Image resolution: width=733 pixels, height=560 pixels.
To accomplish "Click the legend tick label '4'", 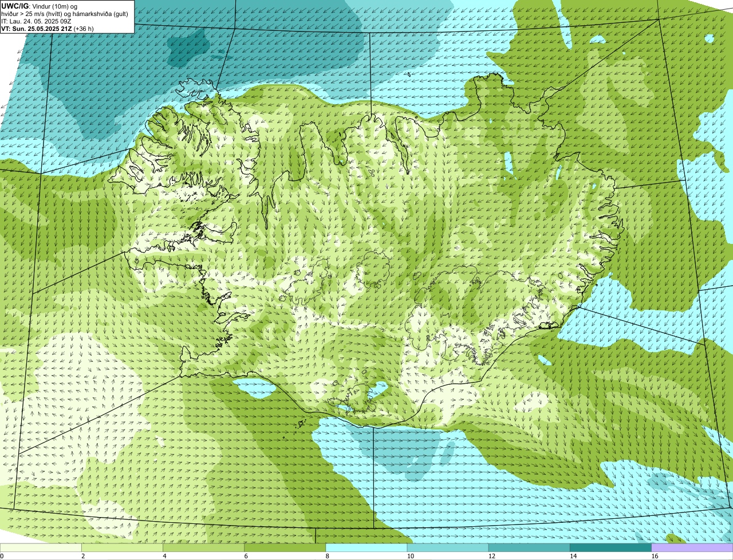I will 164,556.
